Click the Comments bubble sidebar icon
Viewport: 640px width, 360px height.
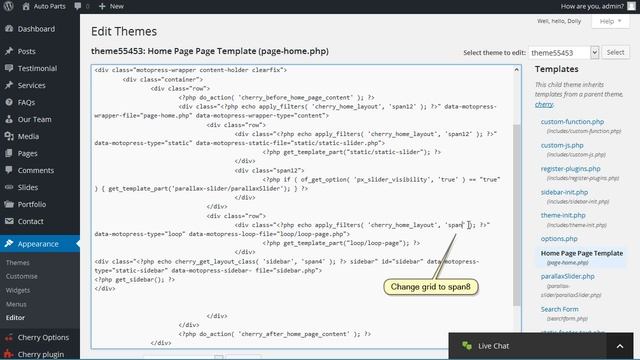(9, 170)
